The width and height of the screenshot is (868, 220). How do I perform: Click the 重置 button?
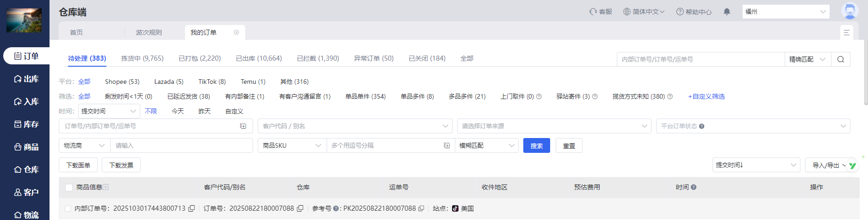[x=569, y=145]
